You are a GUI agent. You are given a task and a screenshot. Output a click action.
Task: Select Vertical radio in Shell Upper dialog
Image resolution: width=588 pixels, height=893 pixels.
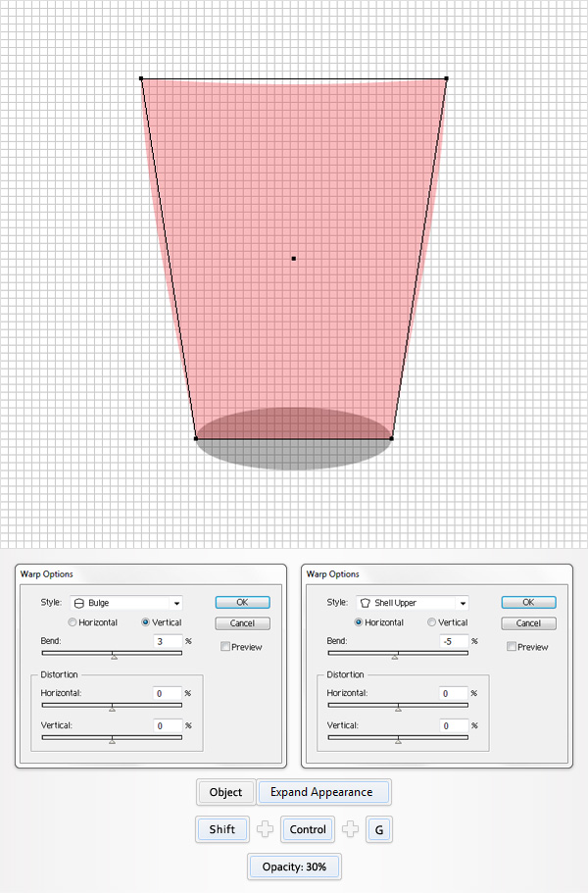[431, 622]
